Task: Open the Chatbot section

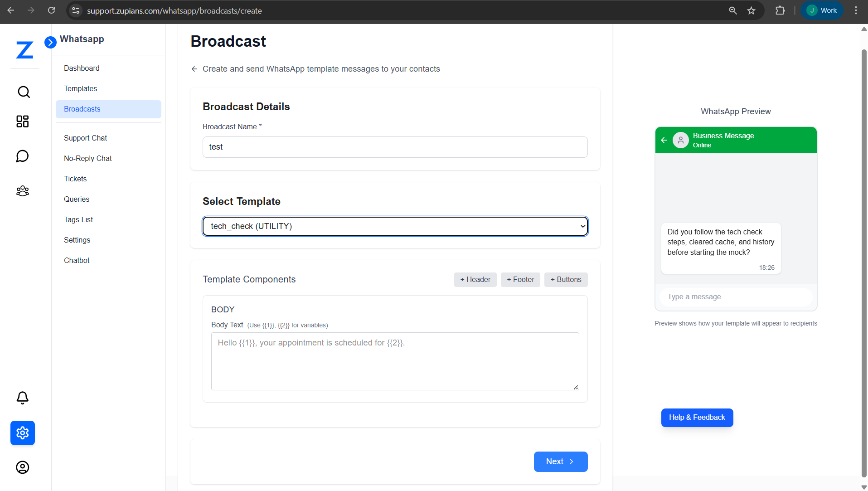Action: [x=76, y=260]
